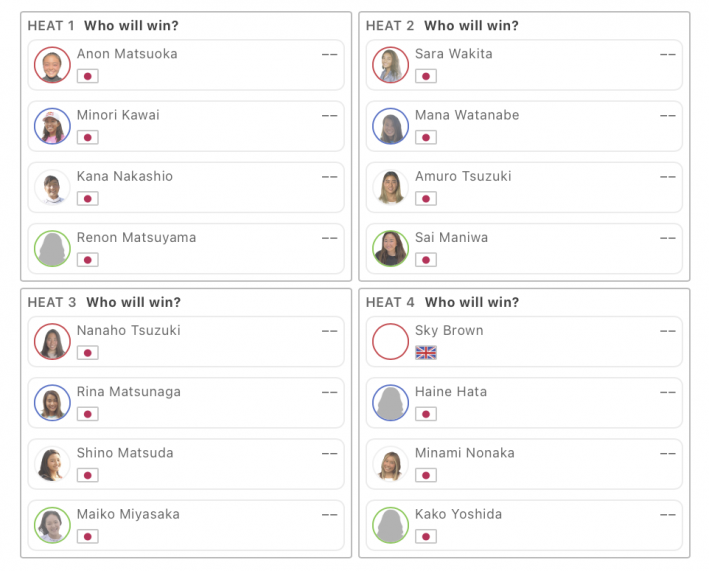Click the Great Britain flag under Sky Brown
The width and height of the screenshot is (709, 571).
[426, 353]
